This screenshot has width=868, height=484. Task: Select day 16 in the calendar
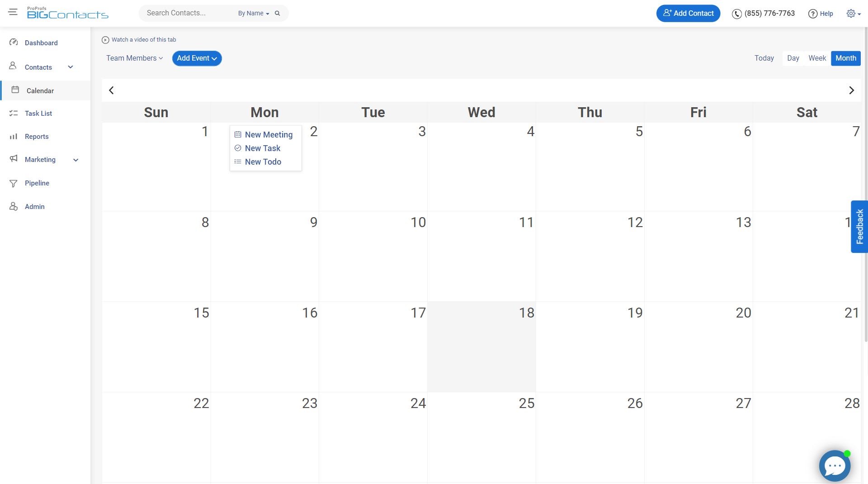(264, 347)
